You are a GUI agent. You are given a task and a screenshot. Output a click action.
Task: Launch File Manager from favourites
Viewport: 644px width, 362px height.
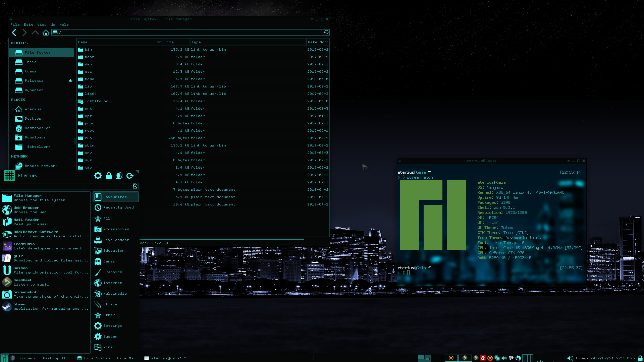(x=46, y=198)
